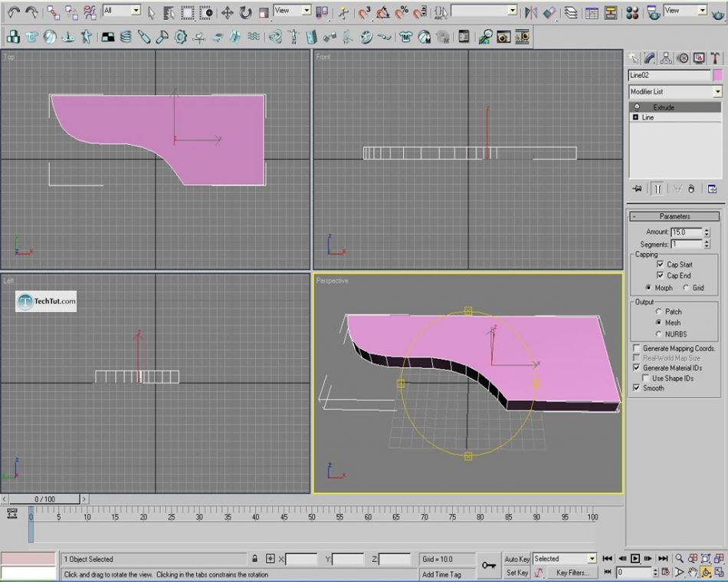This screenshot has width=728, height=582.
Task: Activate the Select and Rotate tool
Action: [x=245, y=13]
